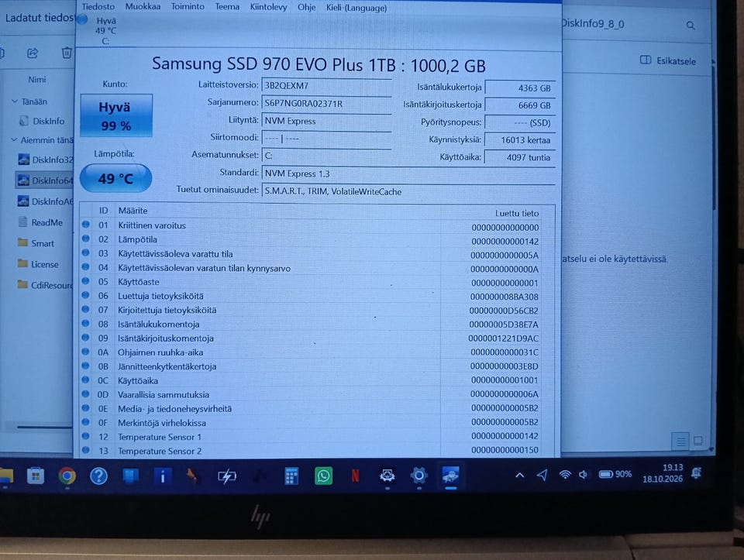
Task: Click the delete trash icon in Explorer toolbar
Action: (x=67, y=53)
